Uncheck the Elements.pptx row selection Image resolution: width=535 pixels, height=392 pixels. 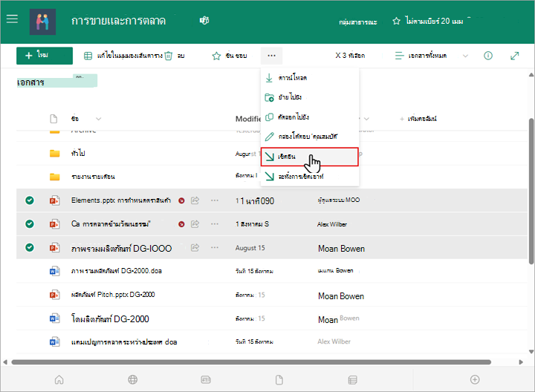(30, 200)
